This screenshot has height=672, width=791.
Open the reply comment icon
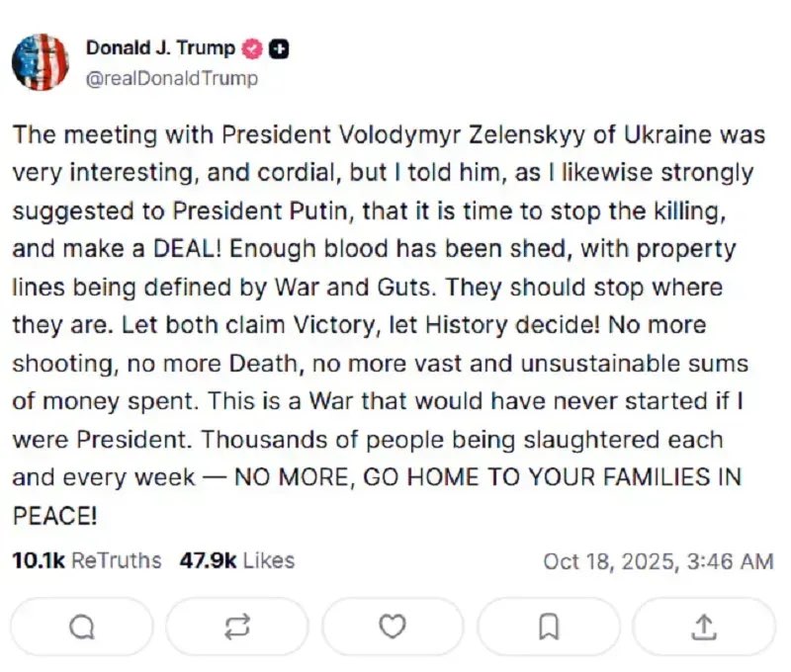pos(82,626)
